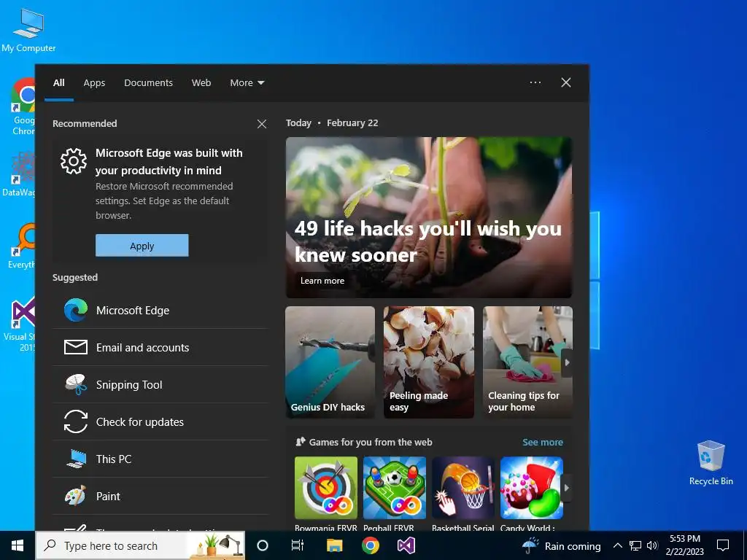Open See more games link
Screen dimensions: 747x560
tap(543, 443)
